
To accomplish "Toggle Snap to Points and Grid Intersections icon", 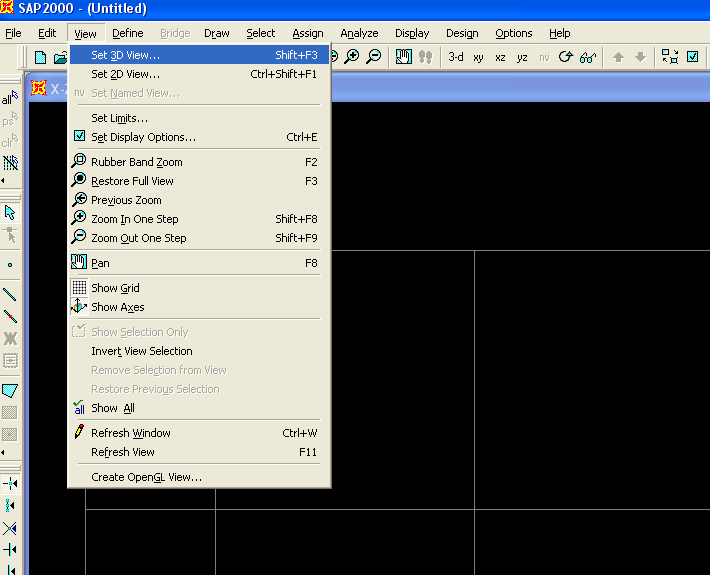I will (10, 484).
